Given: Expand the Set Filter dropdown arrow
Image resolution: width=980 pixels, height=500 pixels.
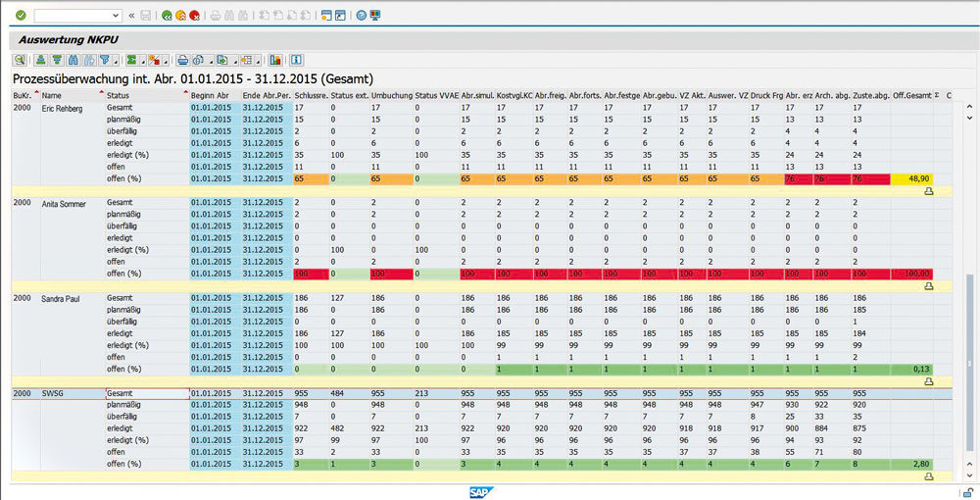Looking at the screenshot, I should (x=114, y=60).
